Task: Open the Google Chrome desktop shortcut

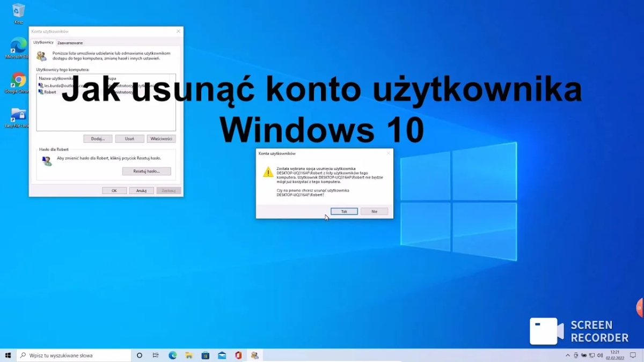Action: coord(19,80)
